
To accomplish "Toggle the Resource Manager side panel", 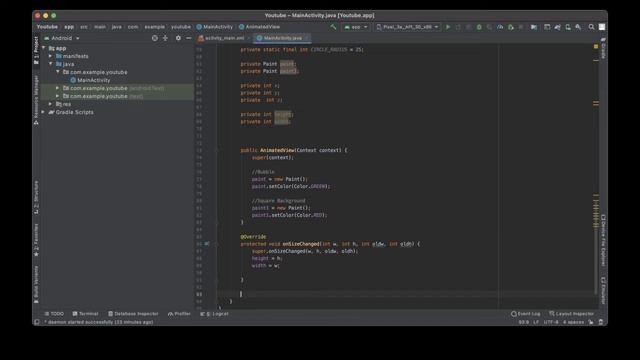I will coord(36,100).
